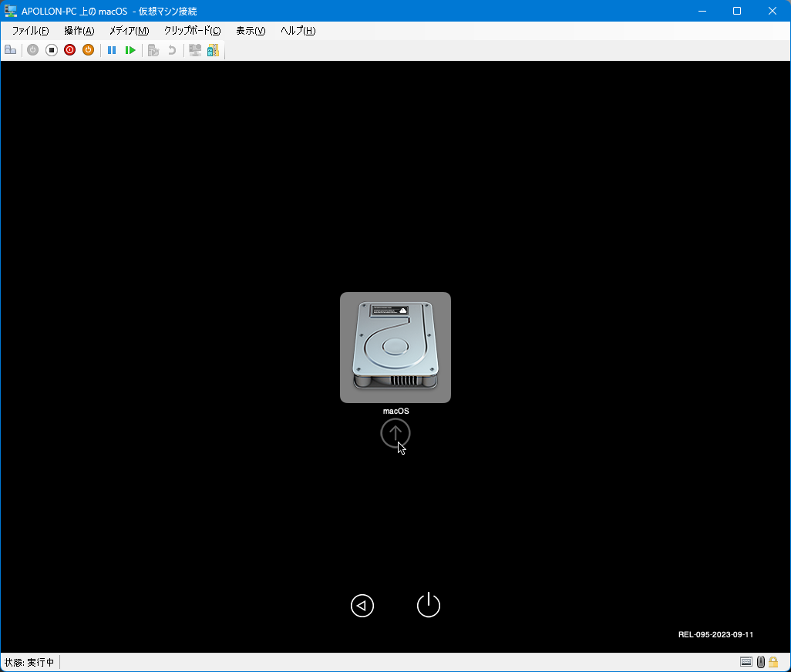Click the lock icon in status bar

click(773, 662)
